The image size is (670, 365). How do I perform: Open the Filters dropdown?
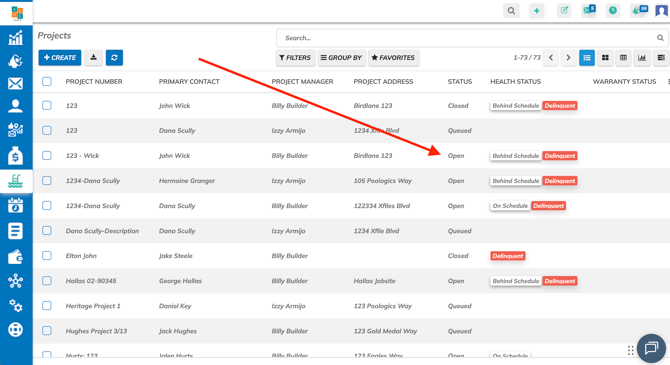295,58
